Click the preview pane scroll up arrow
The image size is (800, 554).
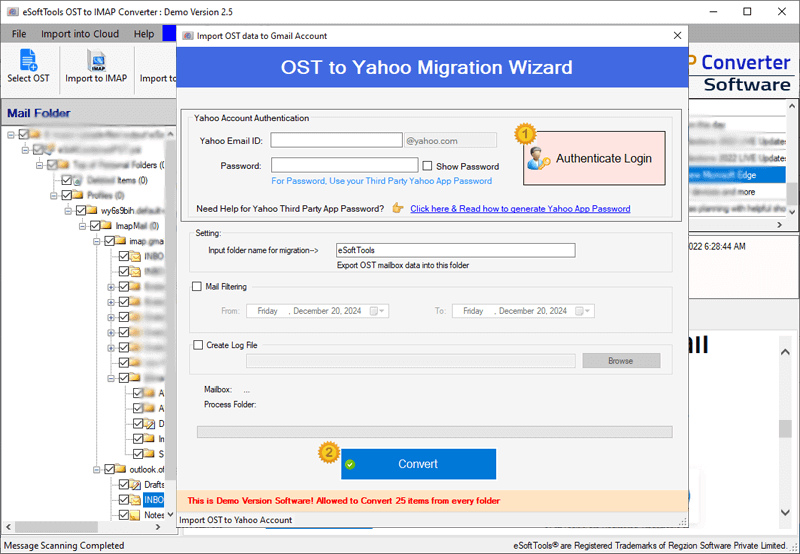[785, 352]
